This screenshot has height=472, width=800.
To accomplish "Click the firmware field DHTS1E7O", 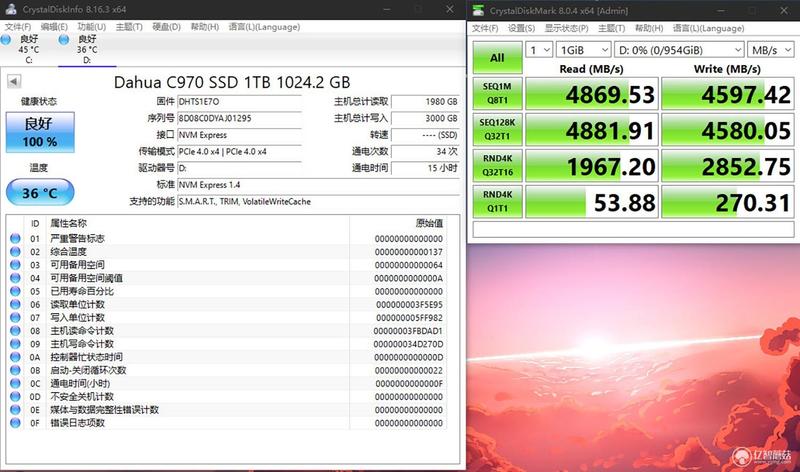I will (239, 102).
